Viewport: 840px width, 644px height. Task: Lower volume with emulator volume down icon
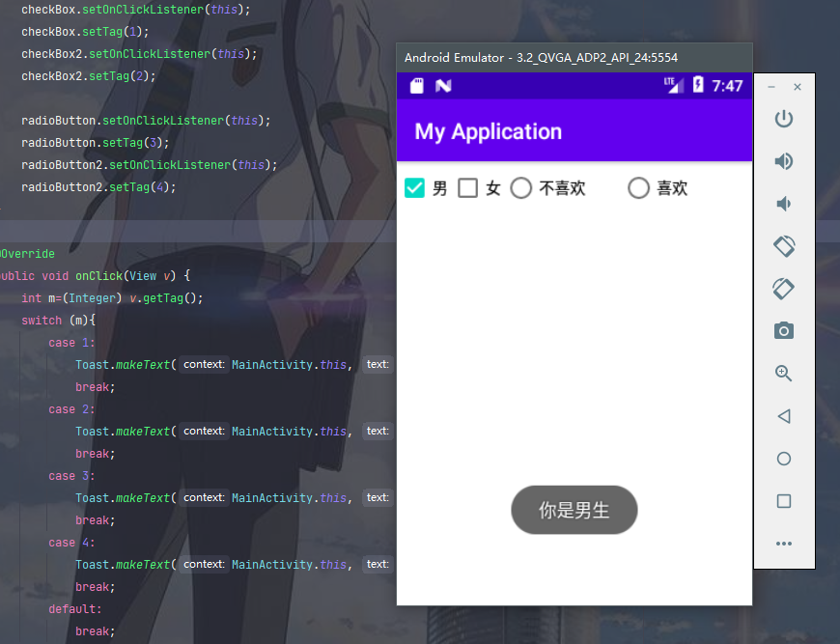click(784, 204)
